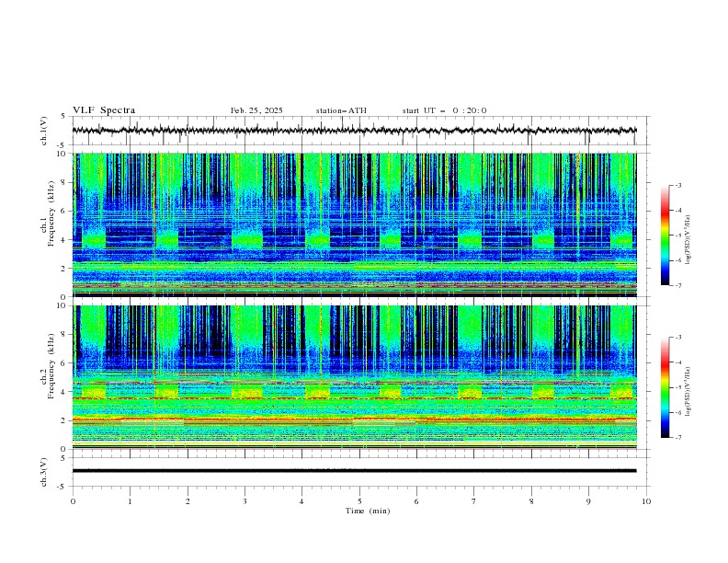Click the ch.1 'Frequency (kHz)' axis label
Viewport: 728px width, 563px height.
[x=51, y=213]
